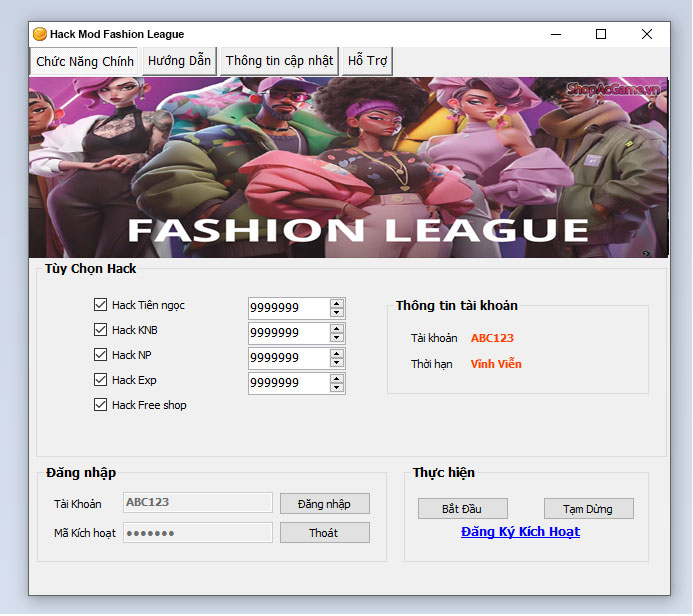693x616 pixels.
Task: Minimize the Hack Mod Fashion League window
Action: tap(556, 34)
